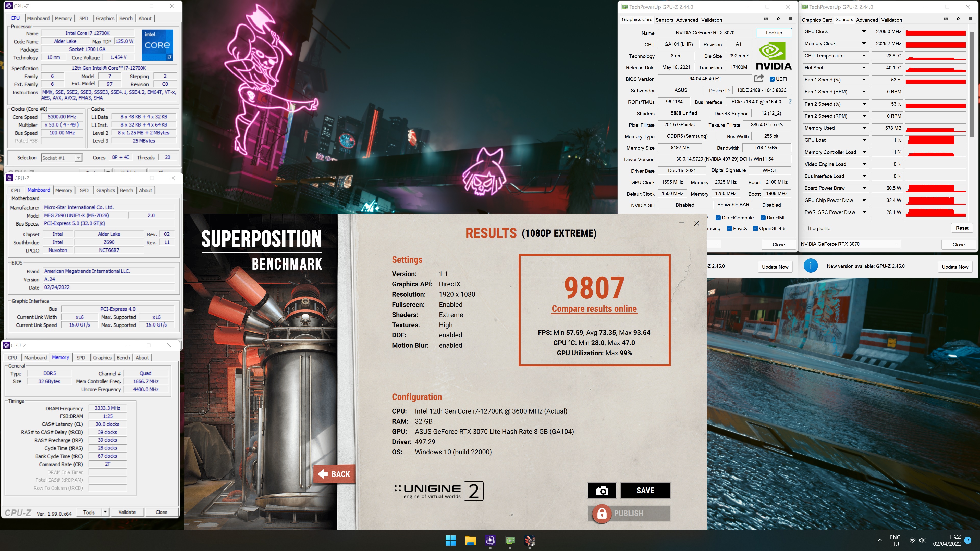Click SAVE in Superposition results
Image resolution: width=980 pixels, height=551 pixels.
point(645,491)
